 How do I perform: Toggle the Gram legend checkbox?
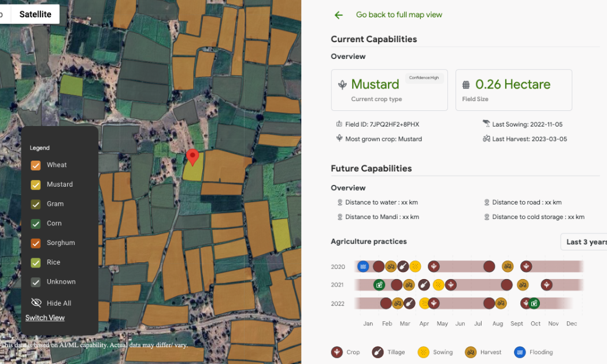(x=36, y=204)
